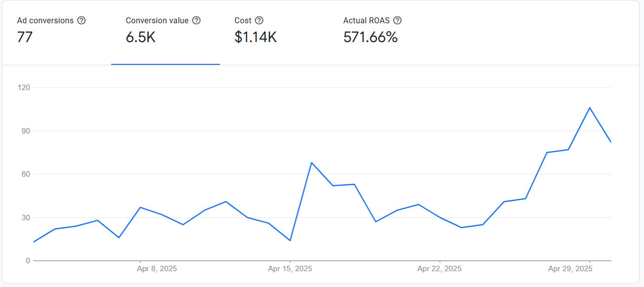Click the spike peak just after Apr 15

click(311, 162)
